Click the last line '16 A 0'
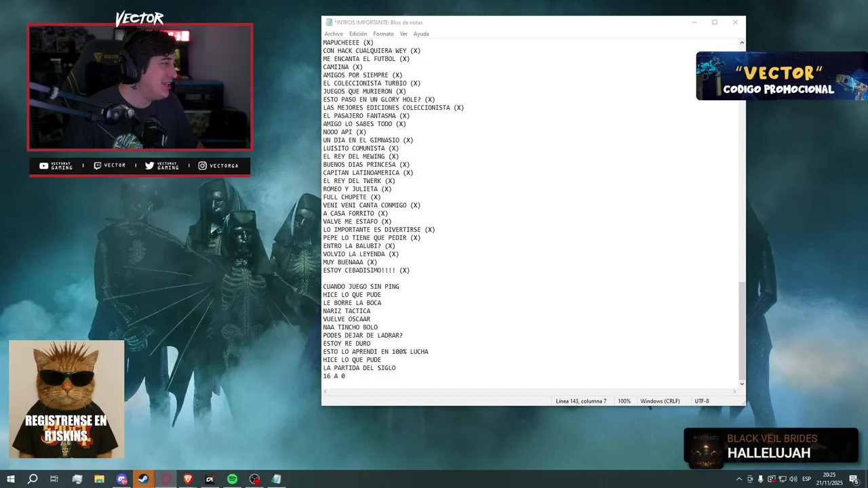The image size is (868, 488). pos(334,376)
